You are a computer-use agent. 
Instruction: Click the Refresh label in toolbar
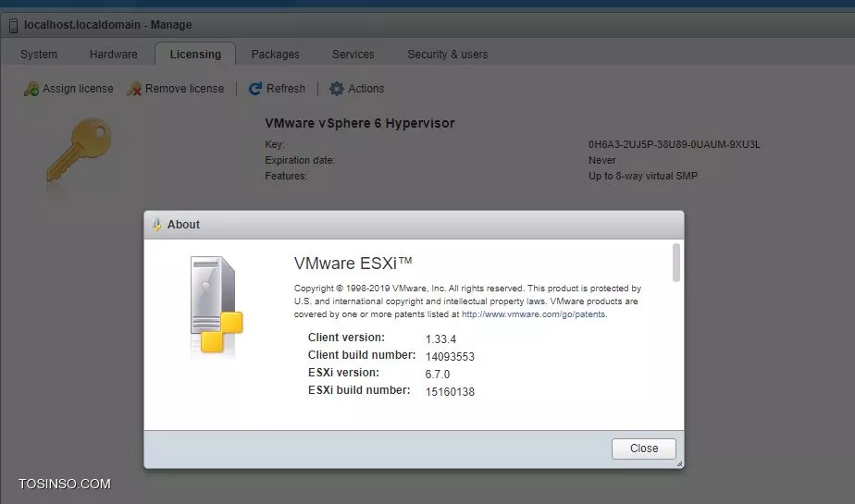click(286, 89)
